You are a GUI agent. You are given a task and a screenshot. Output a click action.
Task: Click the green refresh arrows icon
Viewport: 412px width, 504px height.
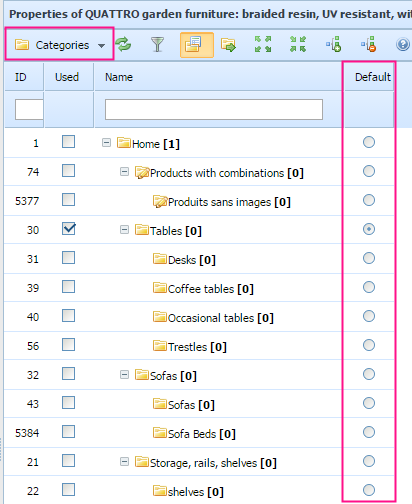123,45
